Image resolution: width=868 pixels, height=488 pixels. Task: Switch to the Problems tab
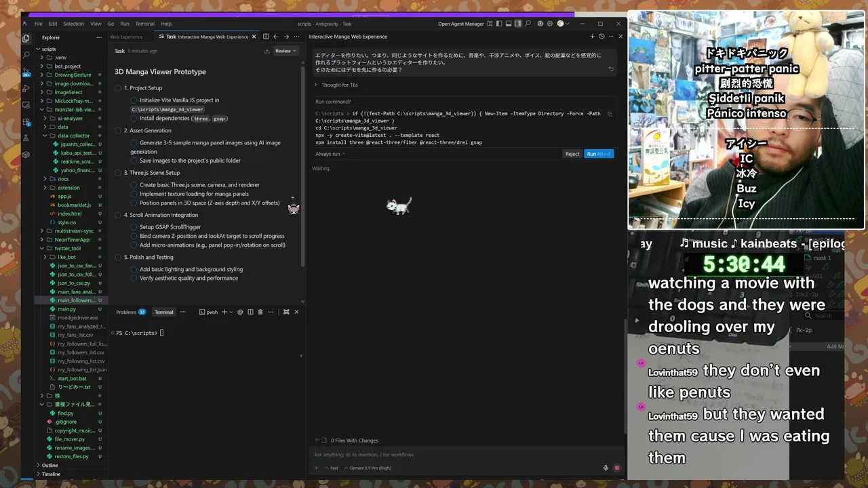click(131, 312)
